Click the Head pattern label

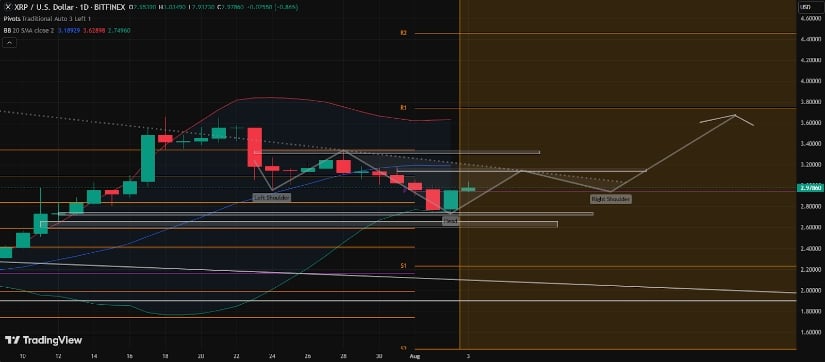click(x=451, y=222)
